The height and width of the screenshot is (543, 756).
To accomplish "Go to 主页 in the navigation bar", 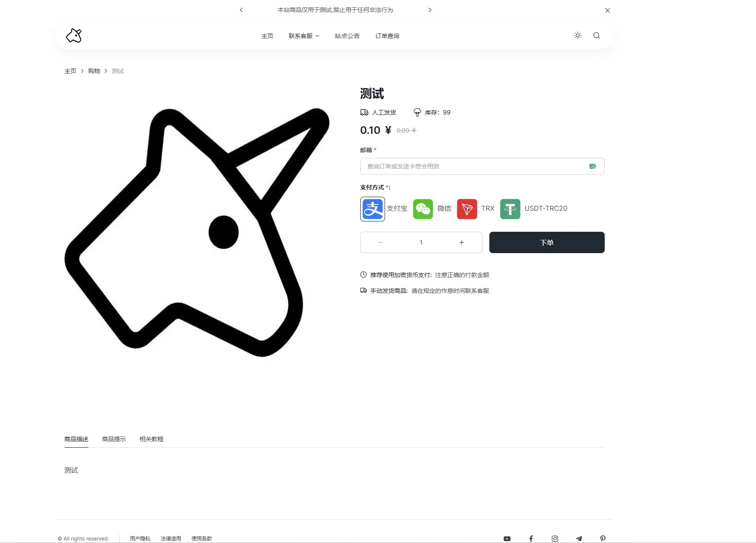I will [x=267, y=36].
